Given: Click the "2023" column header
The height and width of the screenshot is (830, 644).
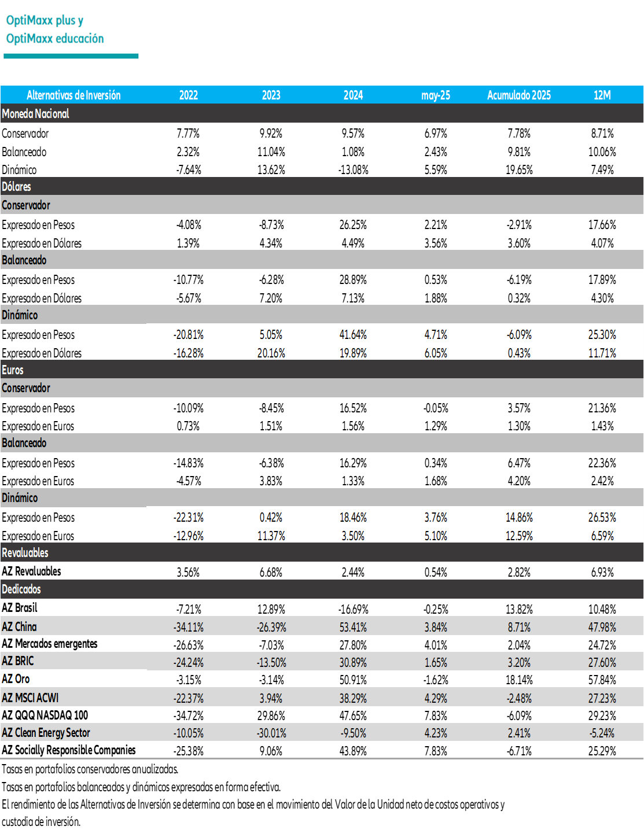Looking at the screenshot, I should pyautogui.click(x=271, y=95).
